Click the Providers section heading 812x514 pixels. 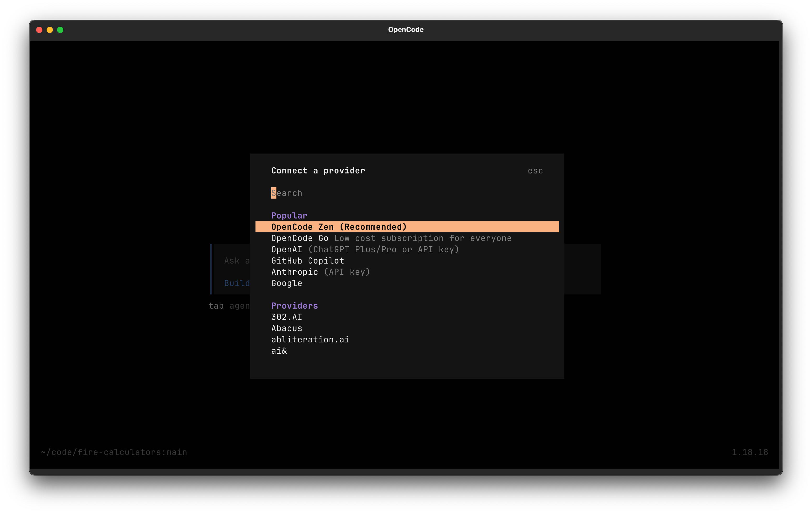294,306
